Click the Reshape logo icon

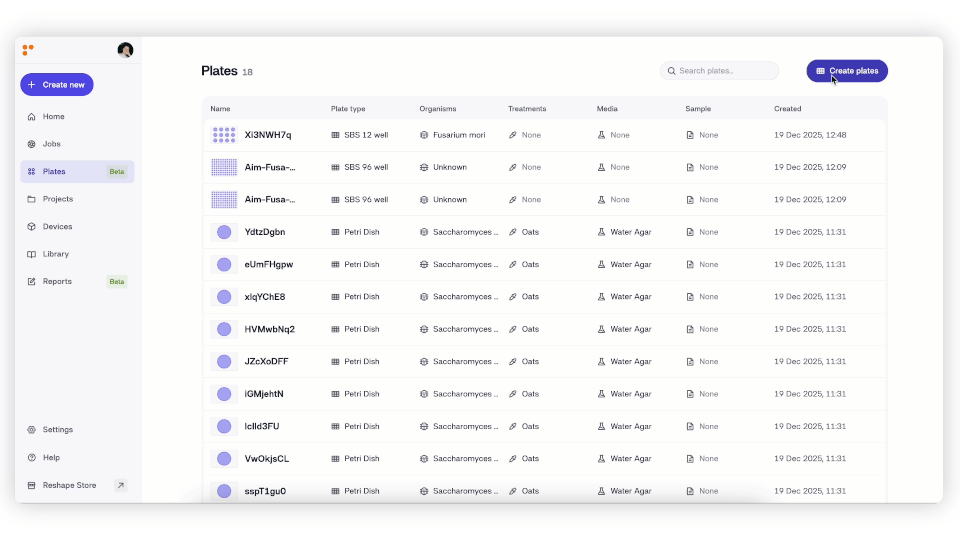click(28, 50)
